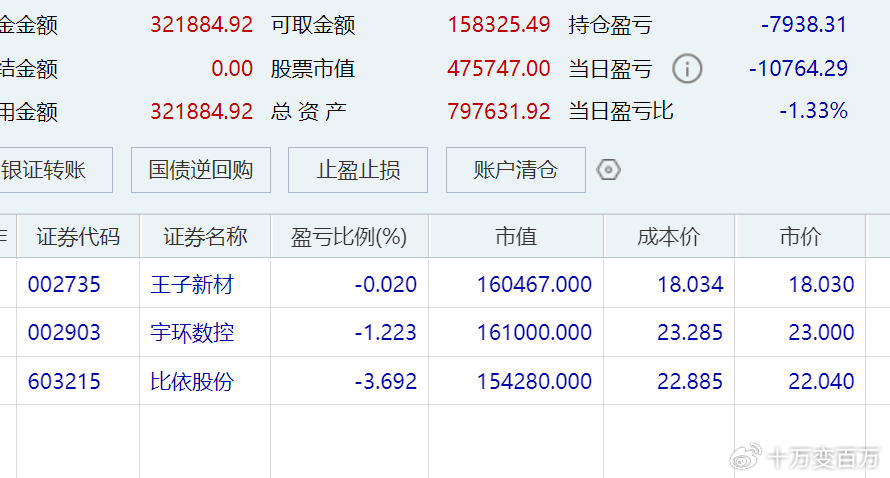Select the 比依股份 holding

click(x=192, y=381)
